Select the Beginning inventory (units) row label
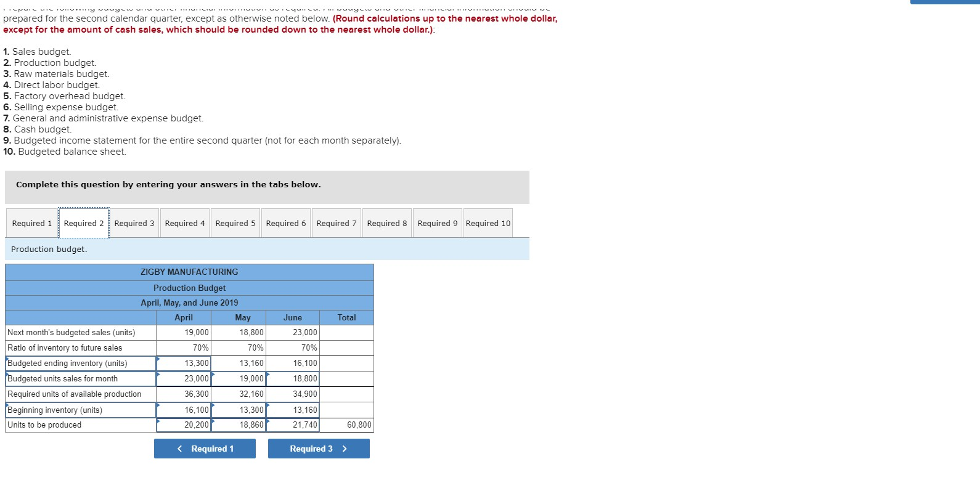This screenshot has height=504, width=980. [x=81, y=410]
